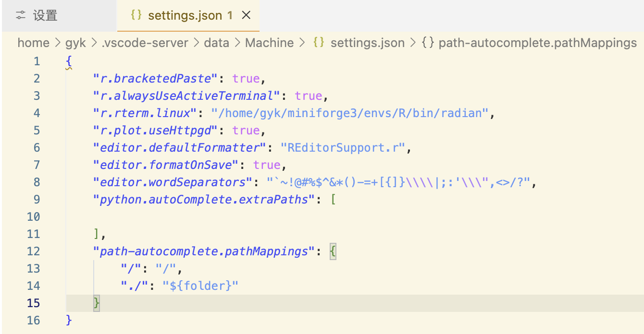This screenshot has width=644, height=334.
Task: Click the "editor.formatOnSave" key
Action: coord(166,165)
